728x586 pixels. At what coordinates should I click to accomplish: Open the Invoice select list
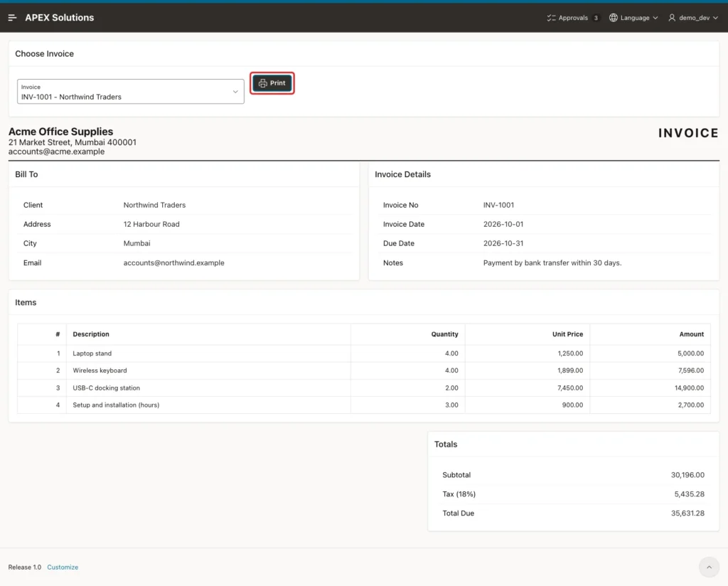click(131, 92)
